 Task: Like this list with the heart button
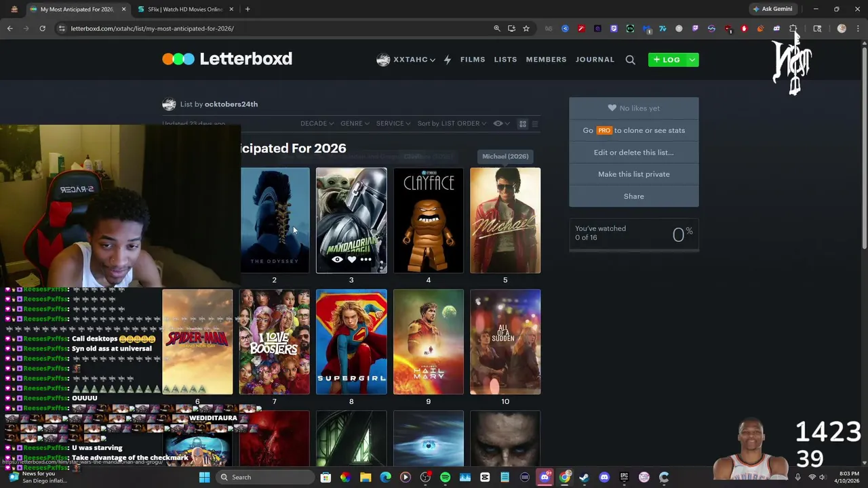coord(634,108)
